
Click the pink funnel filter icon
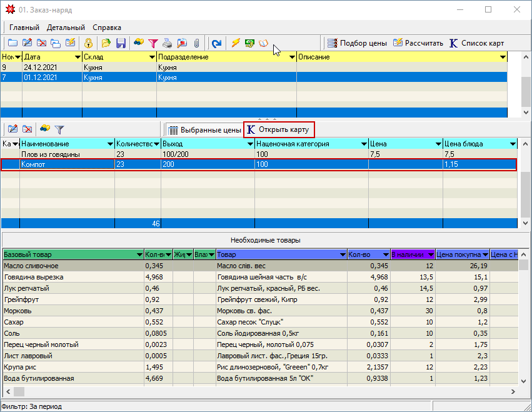(x=153, y=44)
